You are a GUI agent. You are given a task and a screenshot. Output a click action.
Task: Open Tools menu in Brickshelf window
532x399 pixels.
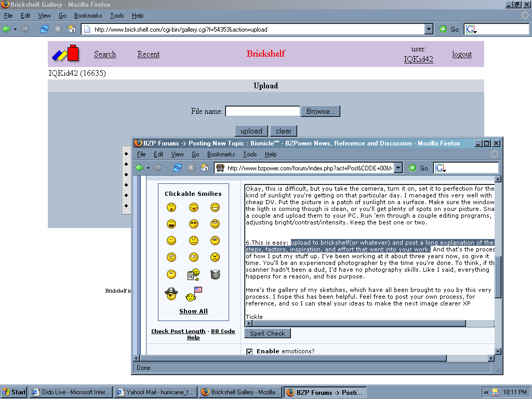click(x=117, y=16)
